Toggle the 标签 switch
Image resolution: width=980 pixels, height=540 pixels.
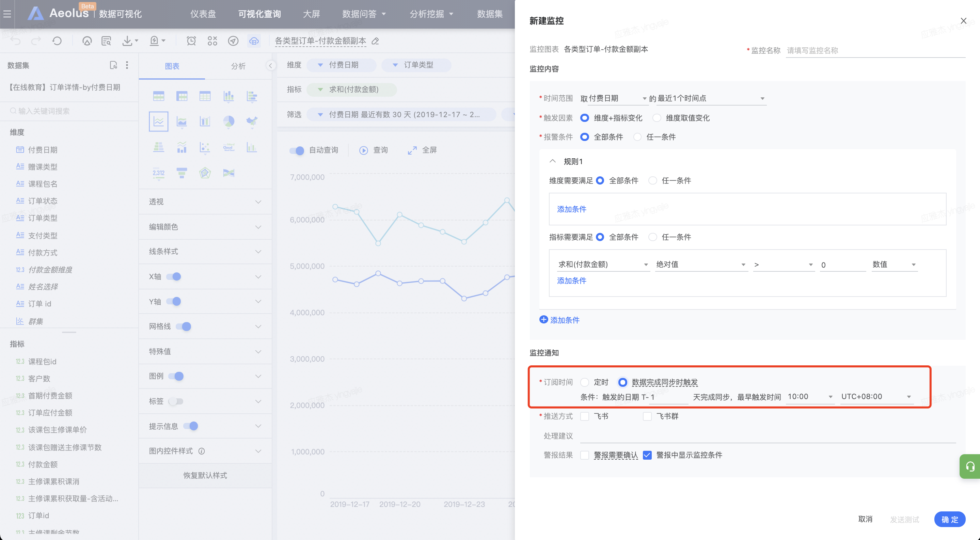click(176, 401)
